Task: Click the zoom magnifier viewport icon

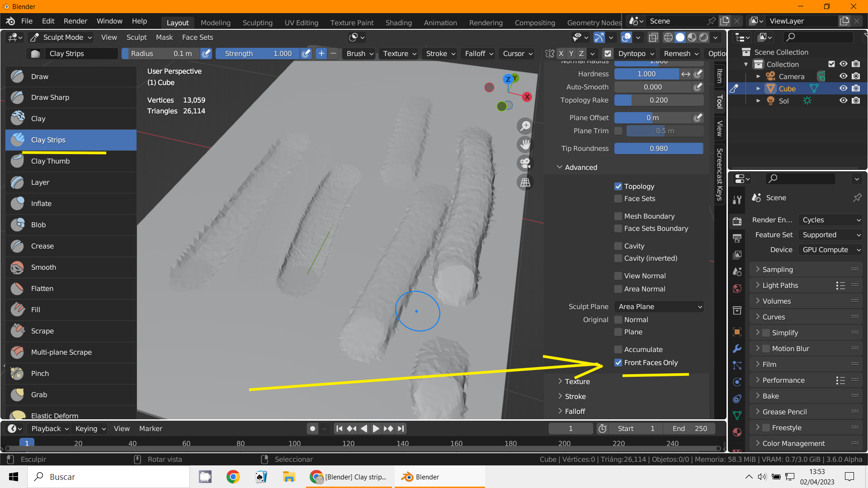Action: 525,126
